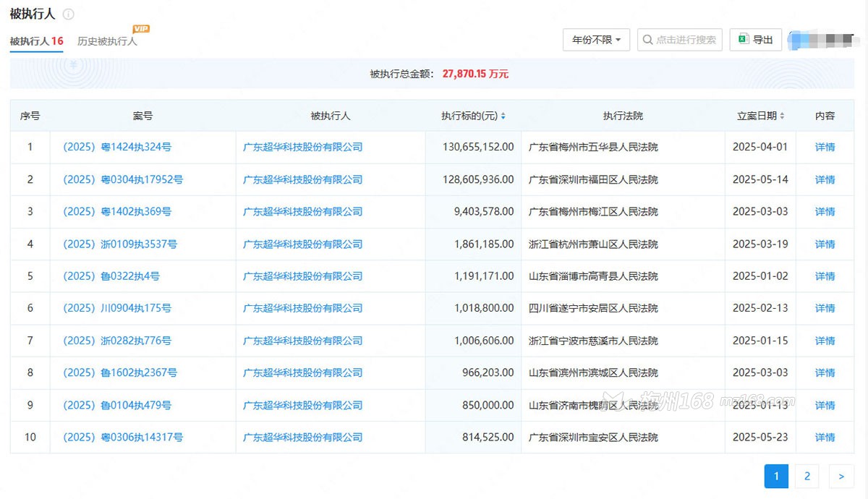Click the Excel icon on 导出 button
868x499 pixels.
tap(743, 40)
